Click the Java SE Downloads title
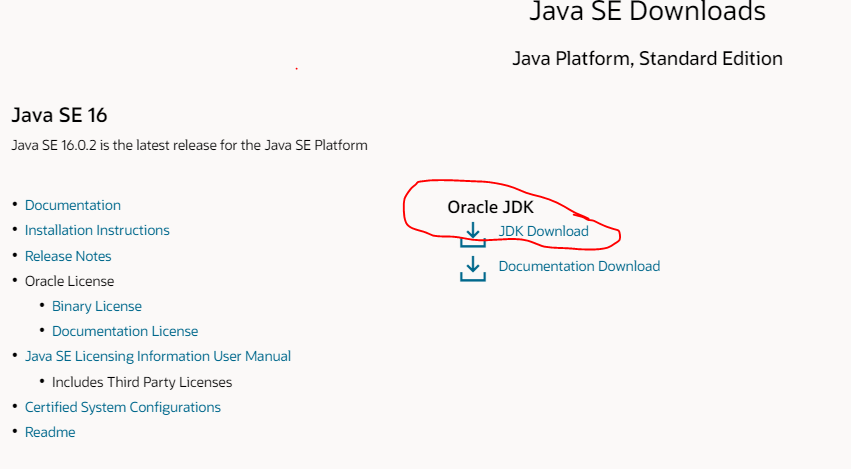Viewport: 851px width, 469px height. click(x=647, y=11)
